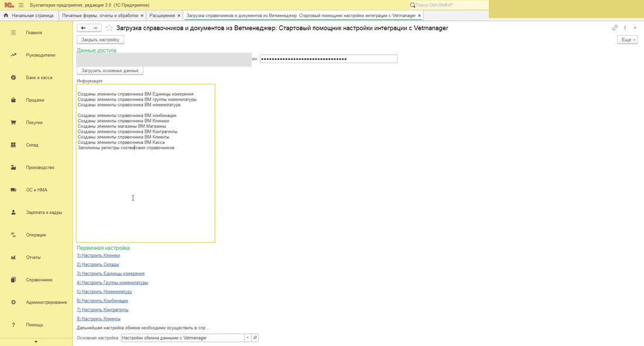Click the search magnifier icon
This screenshot has width=644, height=346.
pyautogui.click(x=412, y=5)
